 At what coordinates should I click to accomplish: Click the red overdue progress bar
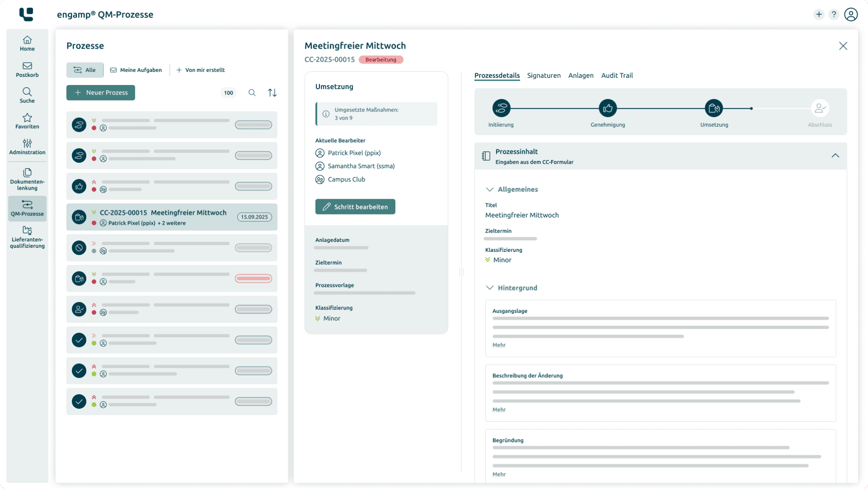254,278
